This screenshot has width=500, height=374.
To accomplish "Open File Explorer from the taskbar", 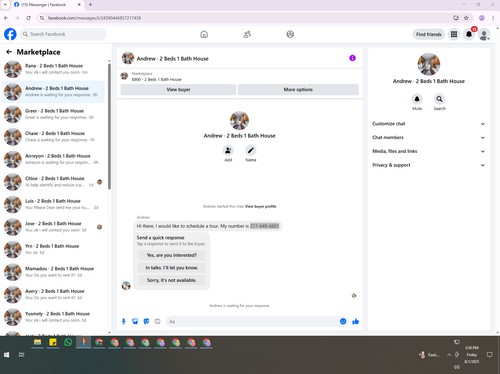I will [x=37, y=342].
